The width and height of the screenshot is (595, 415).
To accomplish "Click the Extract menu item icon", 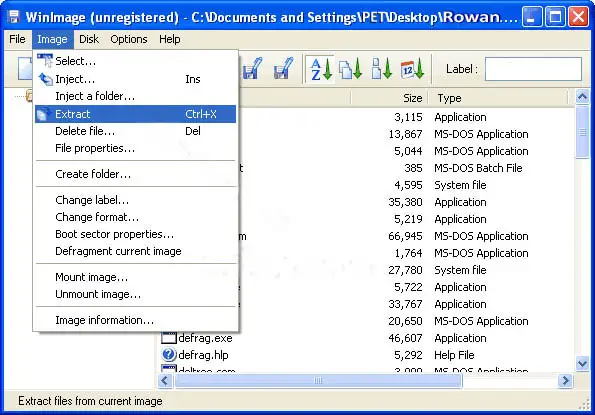I will coord(43,114).
